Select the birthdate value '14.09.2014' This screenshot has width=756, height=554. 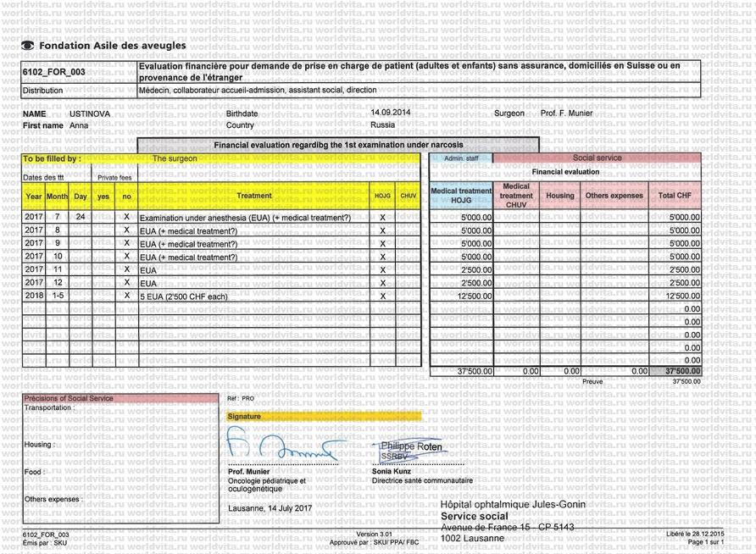[x=391, y=113]
